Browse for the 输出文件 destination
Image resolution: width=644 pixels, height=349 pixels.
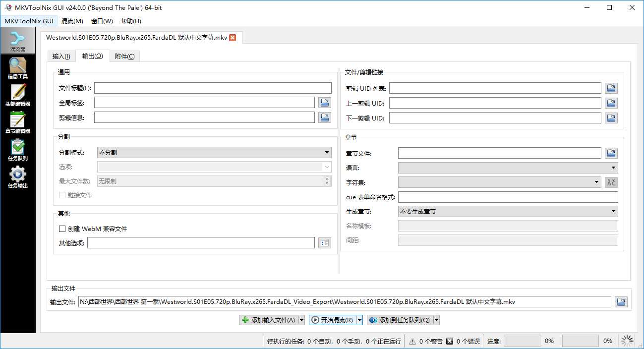621,302
